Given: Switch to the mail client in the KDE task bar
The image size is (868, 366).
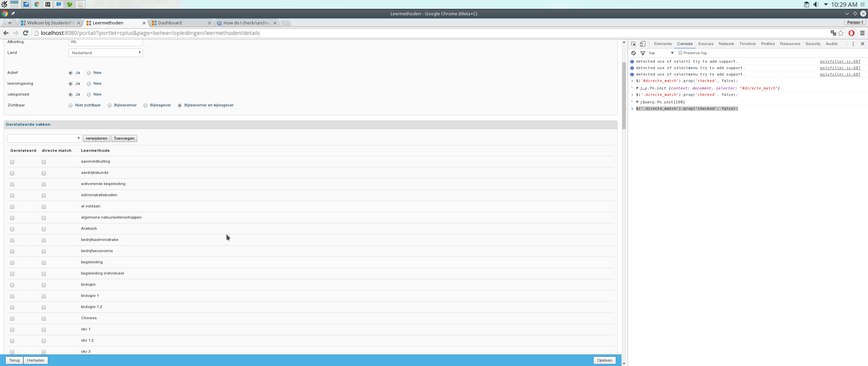Looking at the screenshot, I should click(26, 4).
